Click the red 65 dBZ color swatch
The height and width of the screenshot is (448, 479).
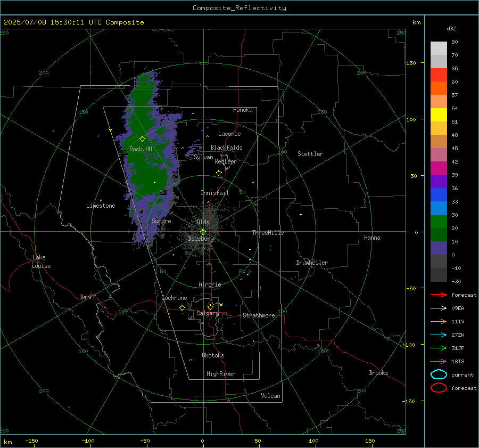coord(439,75)
